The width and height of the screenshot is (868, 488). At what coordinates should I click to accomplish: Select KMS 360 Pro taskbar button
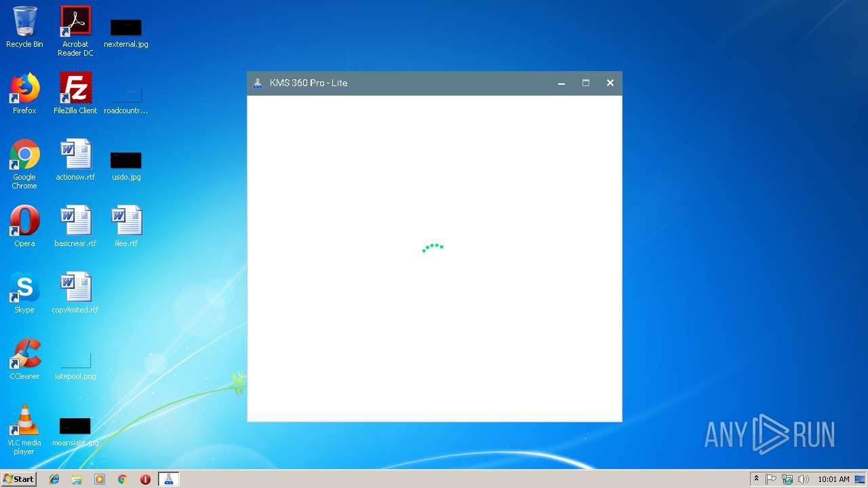(169, 479)
